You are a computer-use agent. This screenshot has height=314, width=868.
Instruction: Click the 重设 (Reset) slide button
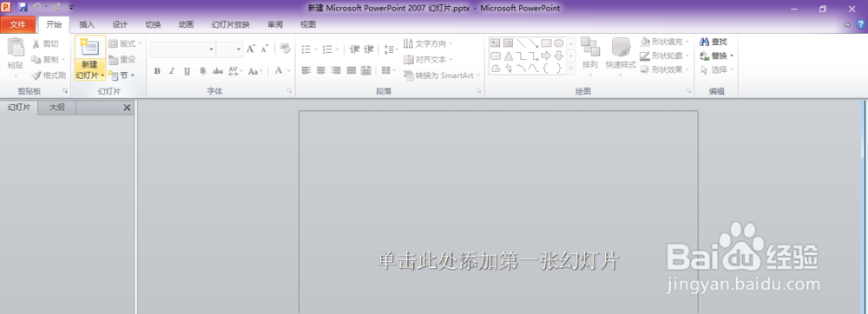pyautogui.click(x=122, y=59)
